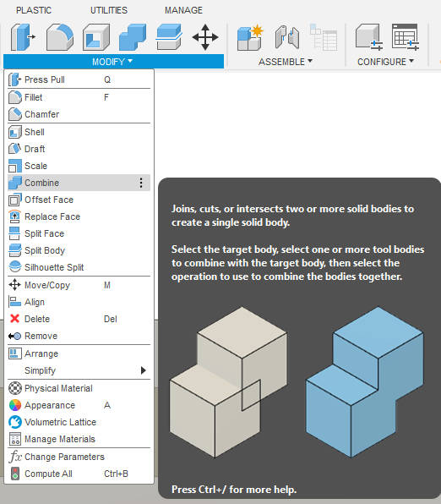Screen dimensions: 441x504
Task: Select the Combine toolbar icon
Action: pyautogui.click(x=133, y=37)
